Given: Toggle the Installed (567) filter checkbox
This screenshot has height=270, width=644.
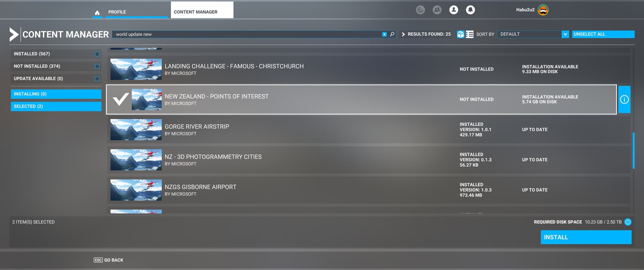Looking at the screenshot, I should (97, 54).
